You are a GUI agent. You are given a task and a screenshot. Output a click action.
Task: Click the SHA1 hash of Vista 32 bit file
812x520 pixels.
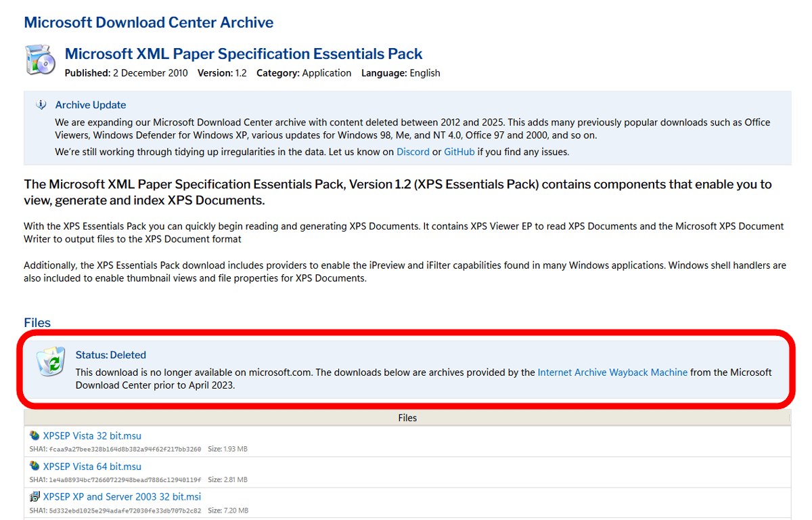click(x=125, y=449)
